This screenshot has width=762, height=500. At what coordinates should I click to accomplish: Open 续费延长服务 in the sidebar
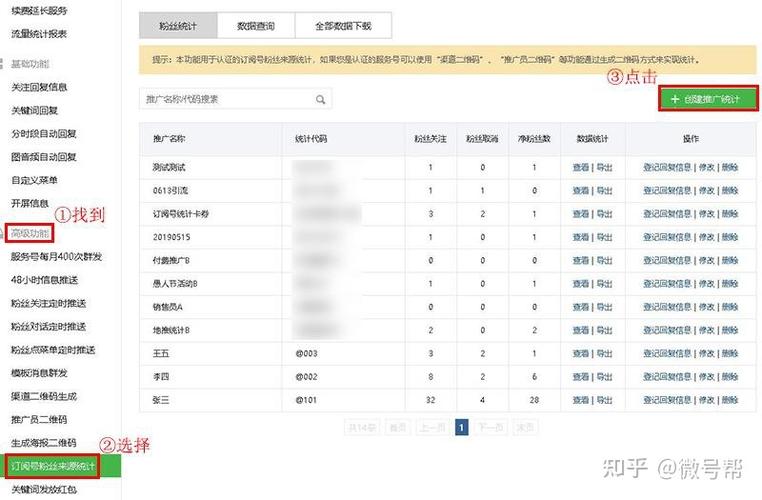pos(39,10)
